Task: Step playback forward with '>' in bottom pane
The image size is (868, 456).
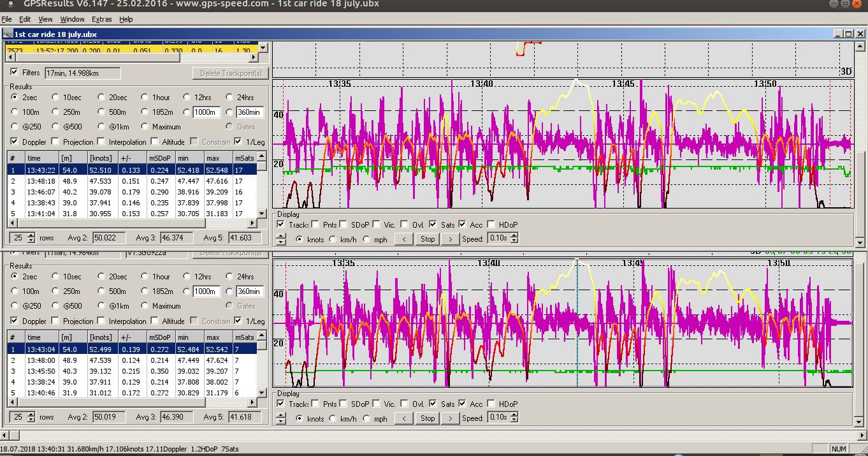Action: click(x=450, y=418)
